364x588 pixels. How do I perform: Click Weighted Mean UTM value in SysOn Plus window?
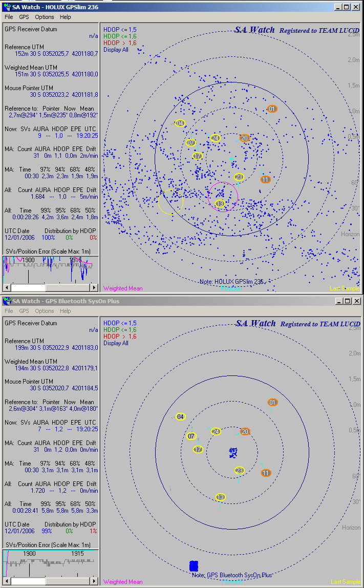click(56, 368)
